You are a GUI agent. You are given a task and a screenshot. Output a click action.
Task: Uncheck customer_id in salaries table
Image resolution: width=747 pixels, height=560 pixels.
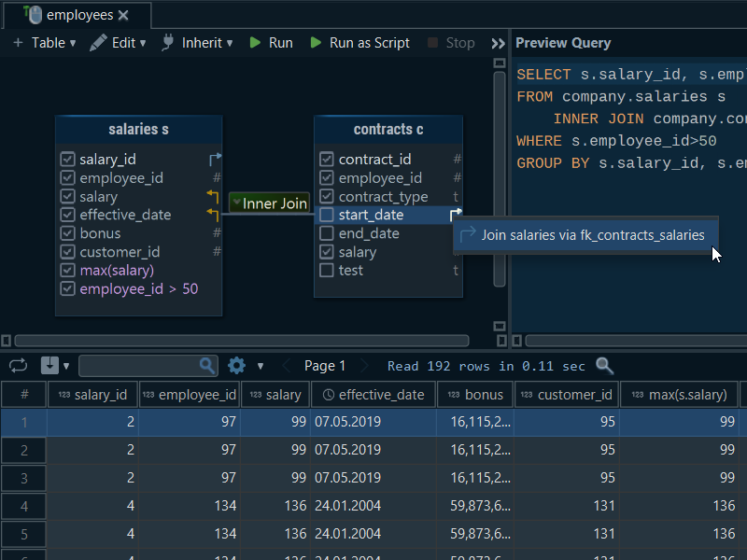[x=67, y=252]
